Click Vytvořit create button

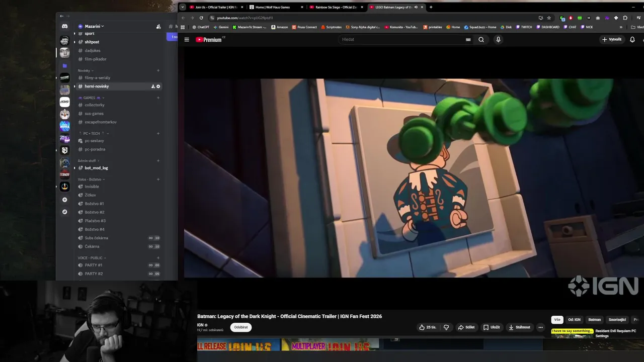tap(612, 39)
